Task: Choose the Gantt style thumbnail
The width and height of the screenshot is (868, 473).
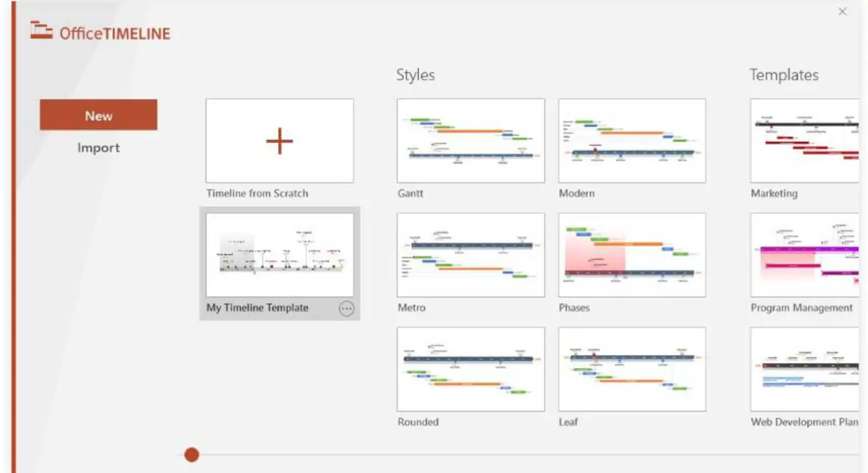Action: click(x=471, y=141)
